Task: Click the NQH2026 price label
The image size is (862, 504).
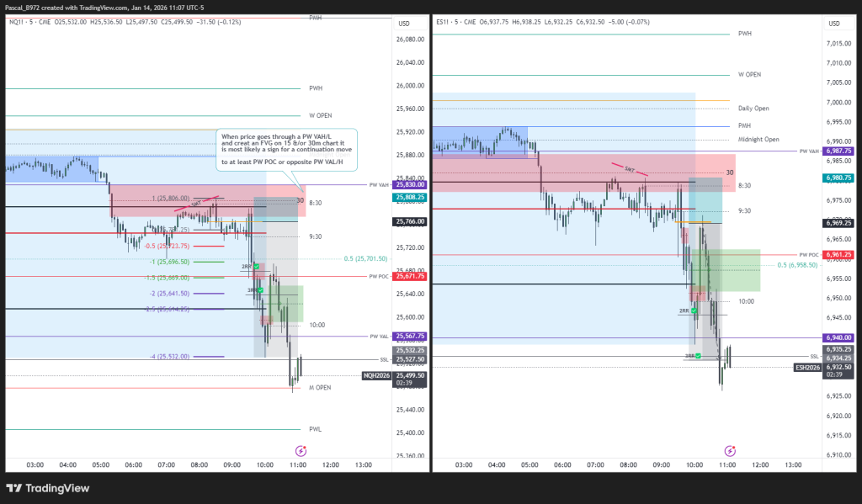Action: coord(377,375)
